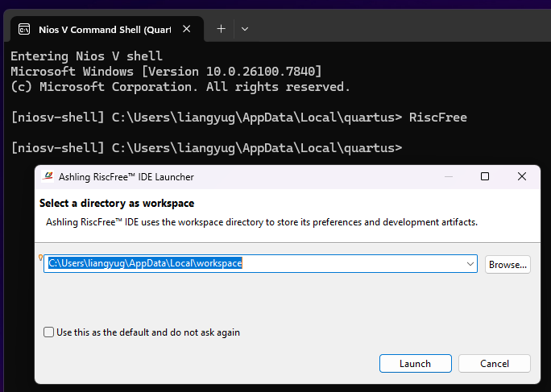Enable 'Use this as the default' checkbox
The width and height of the screenshot is (551, 392).
click(49, 332)
